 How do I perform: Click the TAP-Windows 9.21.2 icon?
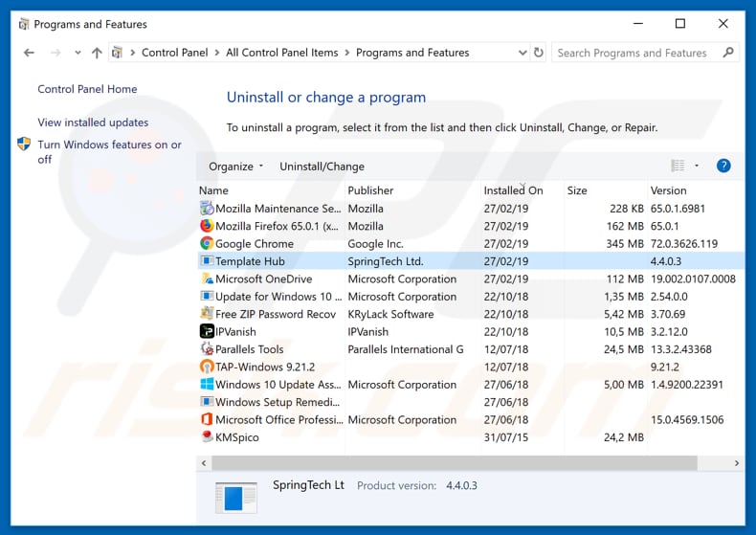[x=207, y=367]
